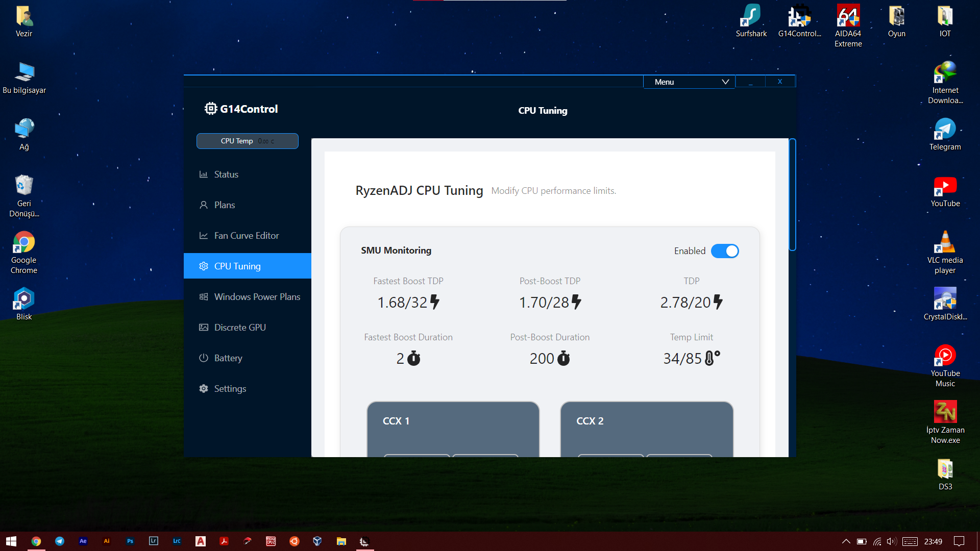Show hidden system tray icons
Screen dimensions: 980x551
point(846,541)
